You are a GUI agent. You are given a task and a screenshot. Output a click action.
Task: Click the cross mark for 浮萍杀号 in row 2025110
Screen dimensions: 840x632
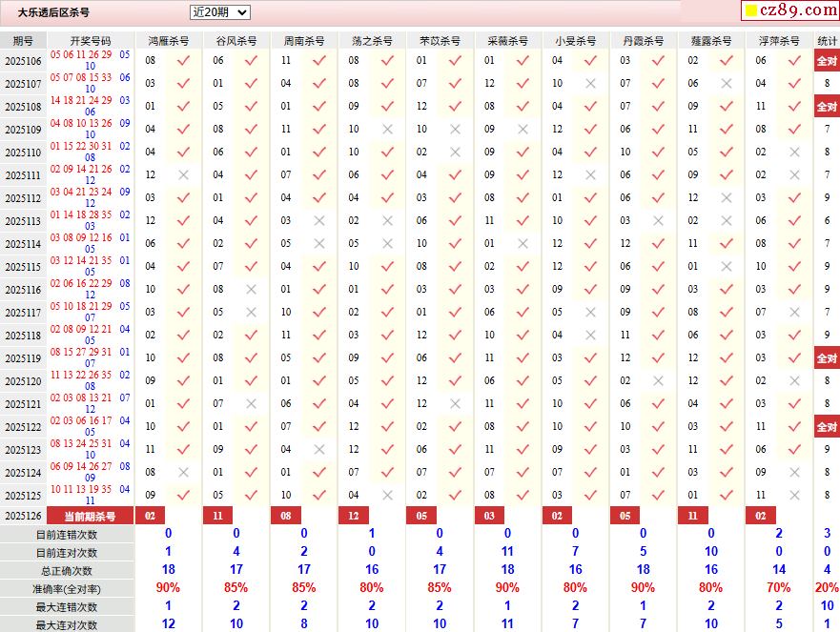coord(794,152)
